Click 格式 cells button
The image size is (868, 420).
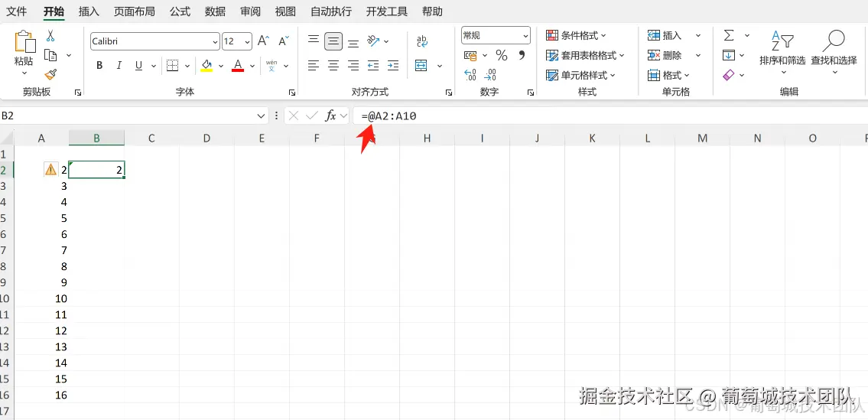coord(668,75)
